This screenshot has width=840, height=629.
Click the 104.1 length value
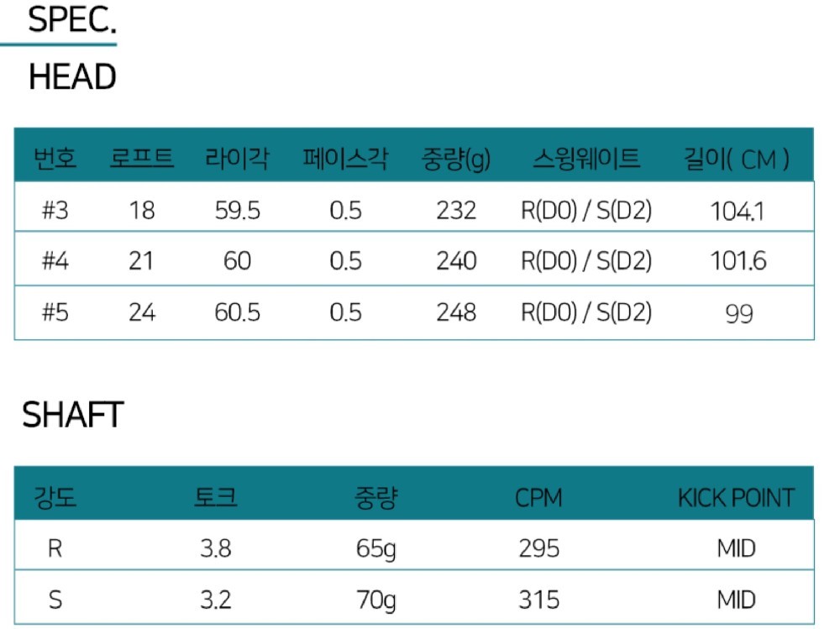pos(738,211)
